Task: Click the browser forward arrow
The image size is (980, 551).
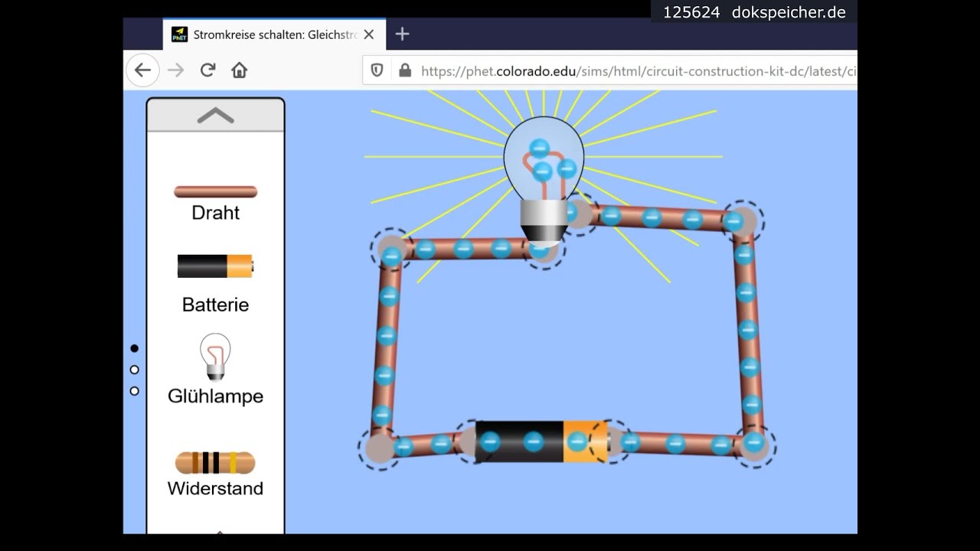Action: (175, 70)
